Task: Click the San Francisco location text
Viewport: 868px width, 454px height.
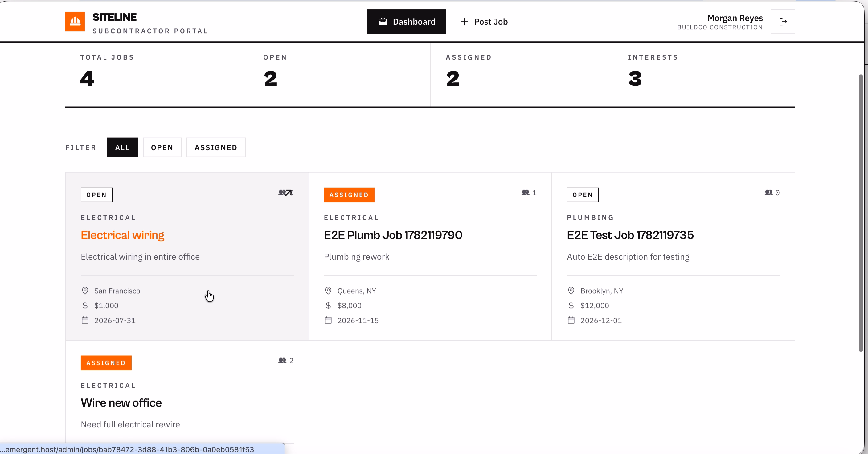Action: [117, 291]
